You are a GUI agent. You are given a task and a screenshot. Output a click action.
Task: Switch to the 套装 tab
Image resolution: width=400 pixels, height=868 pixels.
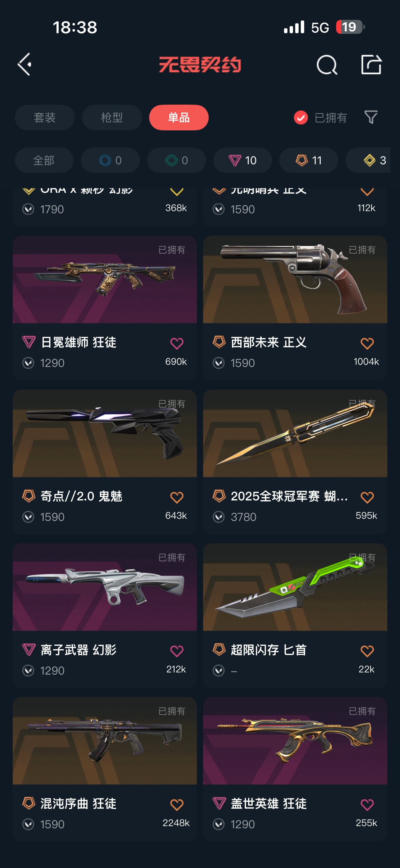coord(45,117)
